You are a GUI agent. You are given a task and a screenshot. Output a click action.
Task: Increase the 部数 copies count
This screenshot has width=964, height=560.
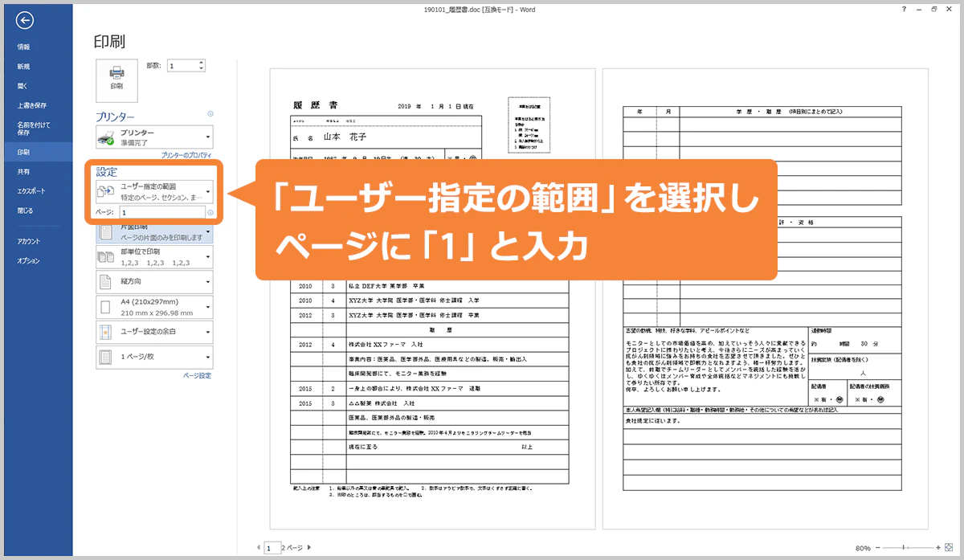click(x=201, y=63)
